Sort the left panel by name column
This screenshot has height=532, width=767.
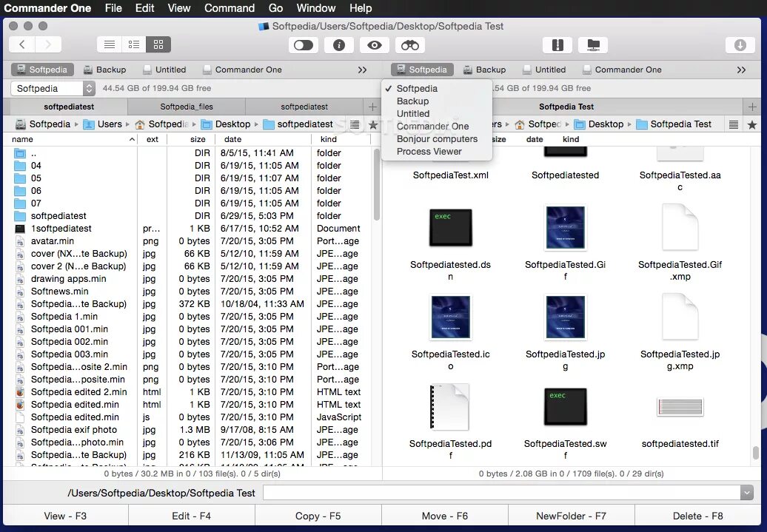coord(73,139)
